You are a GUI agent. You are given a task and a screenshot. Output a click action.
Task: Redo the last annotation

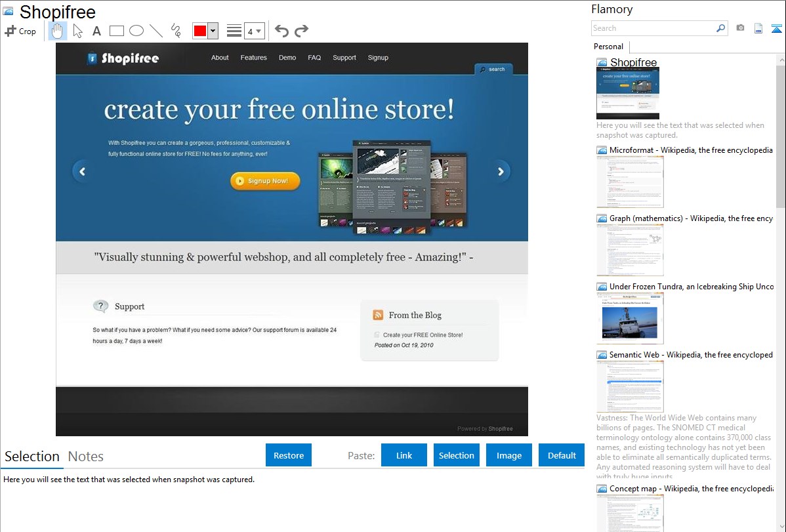[301, 31]
